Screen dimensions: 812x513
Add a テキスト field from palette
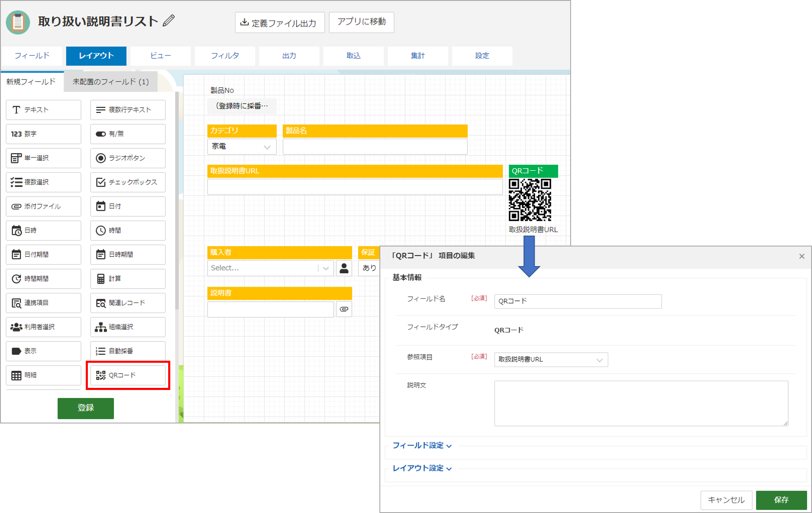pyautogui.click(x=44, y=110)
